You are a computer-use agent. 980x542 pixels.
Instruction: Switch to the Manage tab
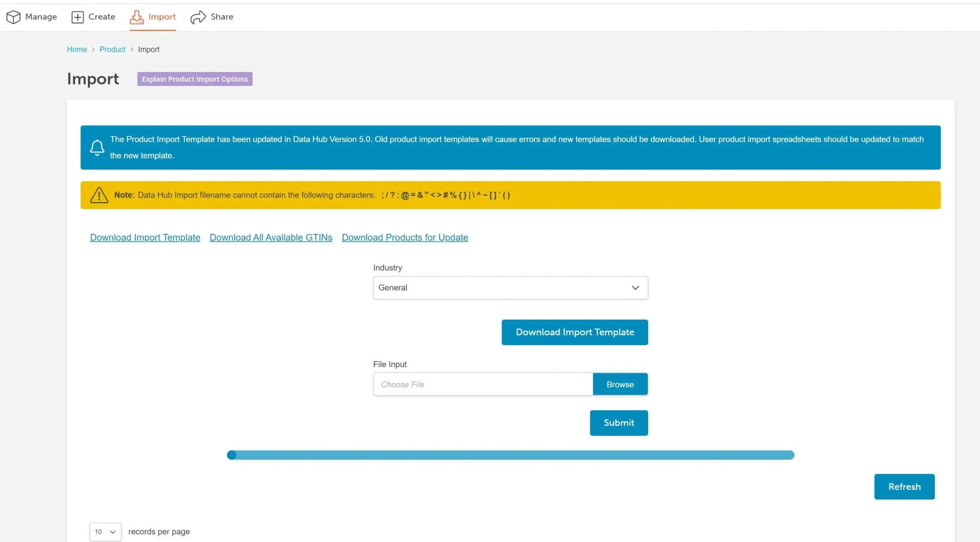pyautogui.click(x=41, y=17)
